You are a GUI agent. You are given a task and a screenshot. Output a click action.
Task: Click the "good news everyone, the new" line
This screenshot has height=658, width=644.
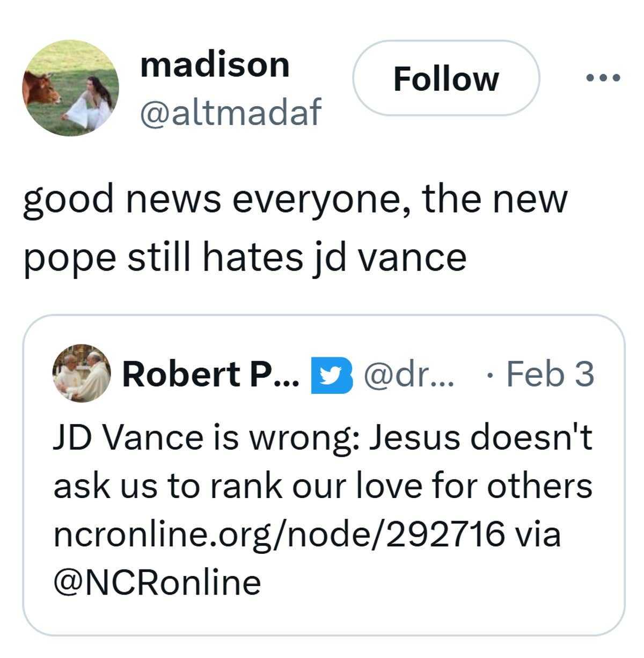point(295,200)
